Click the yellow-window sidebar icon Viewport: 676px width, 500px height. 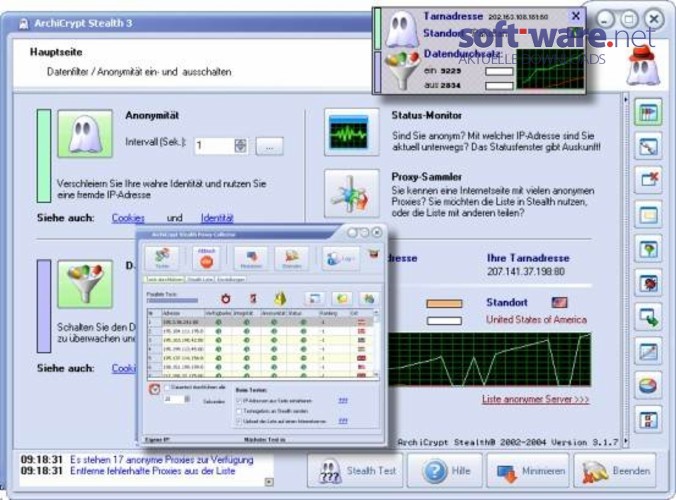point(648,214)
